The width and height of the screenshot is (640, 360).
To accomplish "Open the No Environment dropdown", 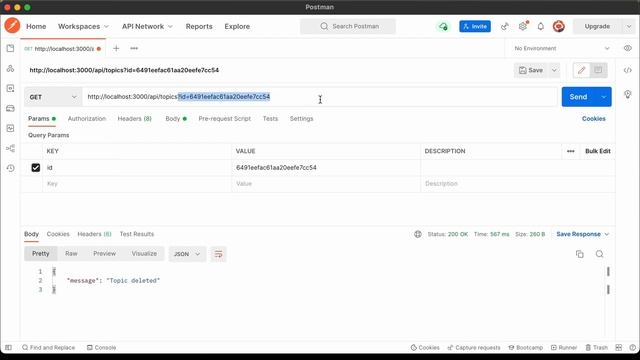I will 562,48.
